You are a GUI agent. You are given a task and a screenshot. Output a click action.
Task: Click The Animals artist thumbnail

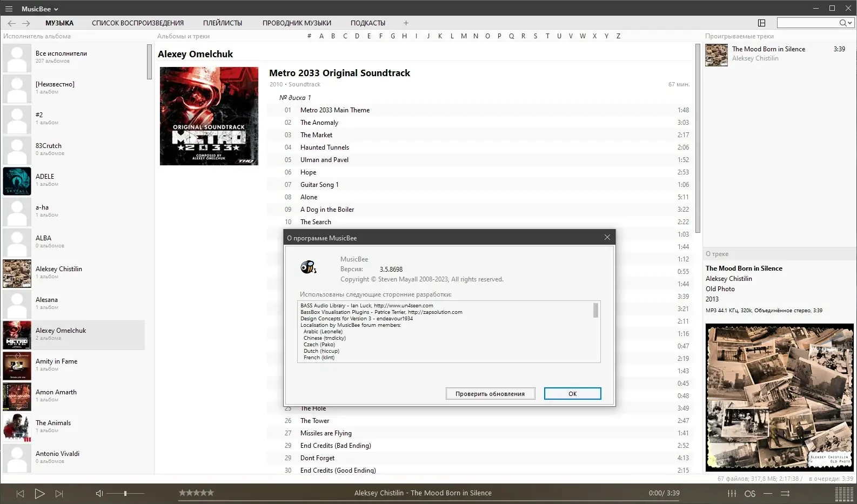point(17,427)
